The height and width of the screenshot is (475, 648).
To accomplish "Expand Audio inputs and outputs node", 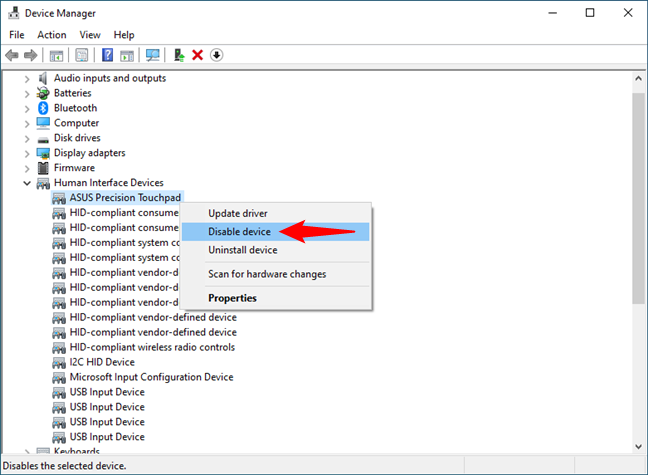I will pos(27,79).
